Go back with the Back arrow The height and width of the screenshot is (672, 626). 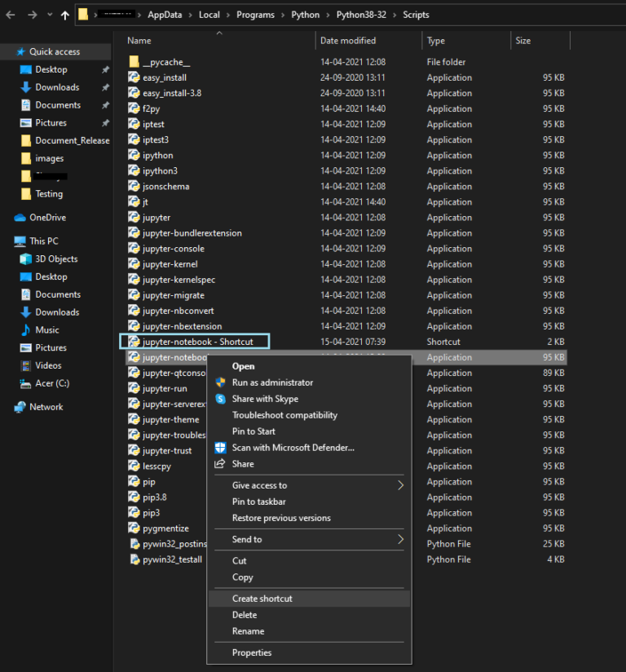tap(11, 15)
